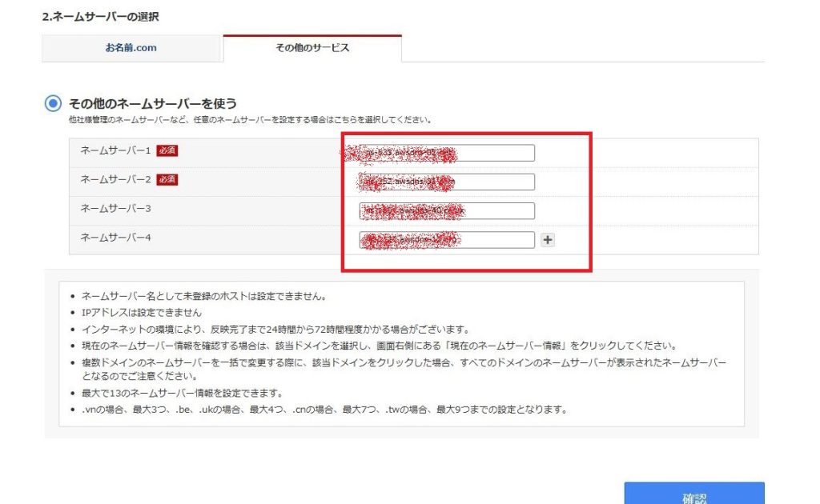This screenshot has width=820, height=504.
Task: Open the その他のサービス tab
Action: 312,48
